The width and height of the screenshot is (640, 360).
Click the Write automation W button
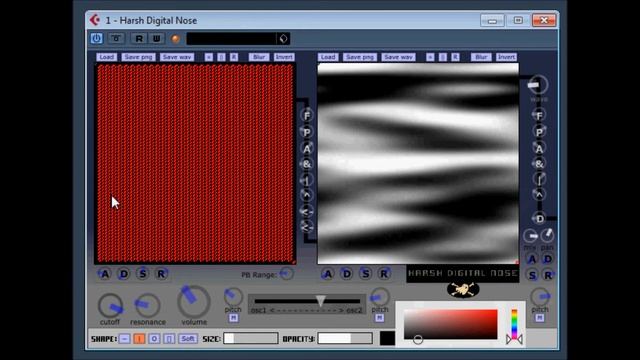point(156,38)
